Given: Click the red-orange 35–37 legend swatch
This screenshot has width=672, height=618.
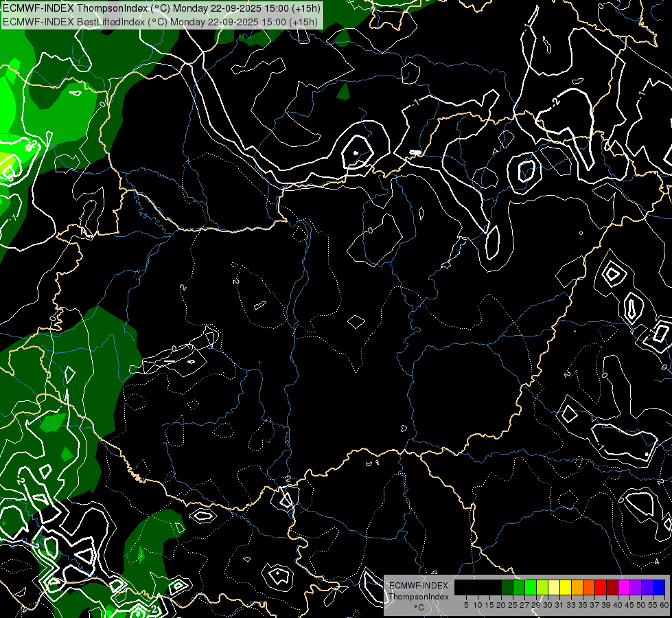Looking at the screenshot, I should (x=589, y=588).
